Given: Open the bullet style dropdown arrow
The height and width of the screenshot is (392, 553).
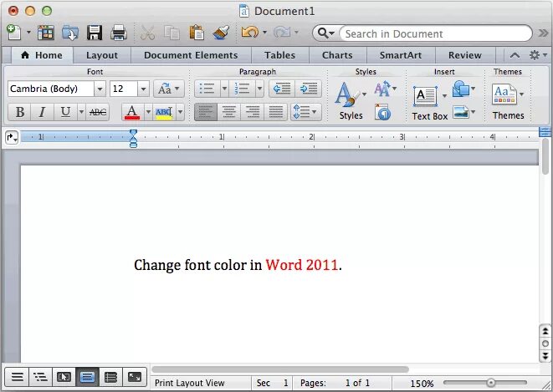Looking at the screenshot, I should pyautogui.click(x=225, y=89).
